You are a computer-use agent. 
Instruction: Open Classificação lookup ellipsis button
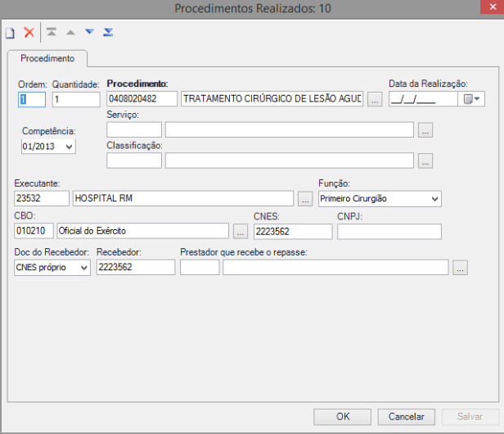click(425, 160)
